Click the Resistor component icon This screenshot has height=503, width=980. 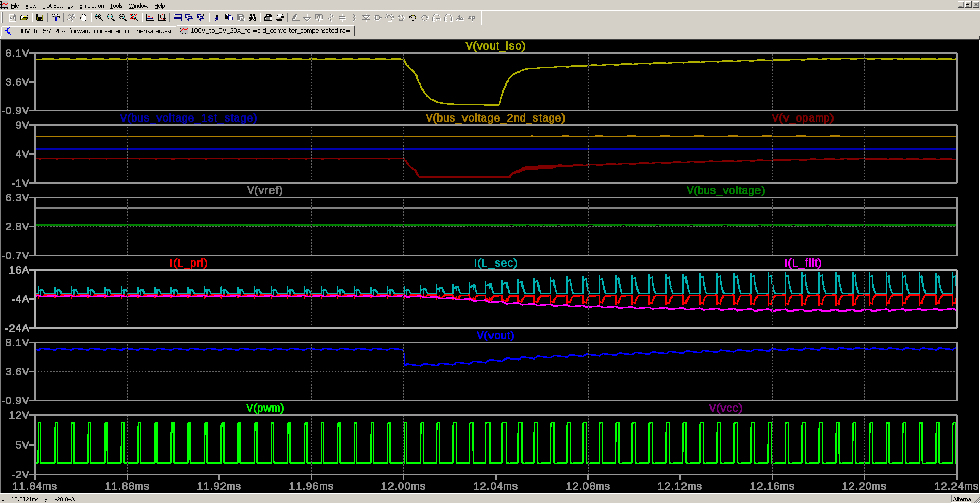[331, 18]
